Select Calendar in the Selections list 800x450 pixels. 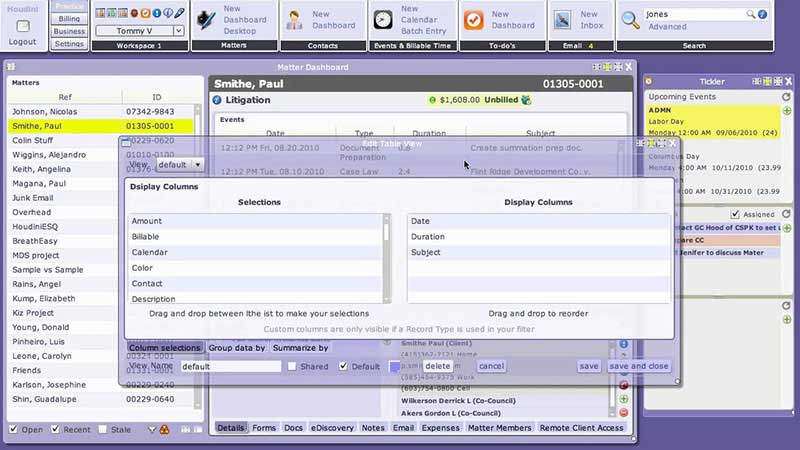tap(255, 252)
